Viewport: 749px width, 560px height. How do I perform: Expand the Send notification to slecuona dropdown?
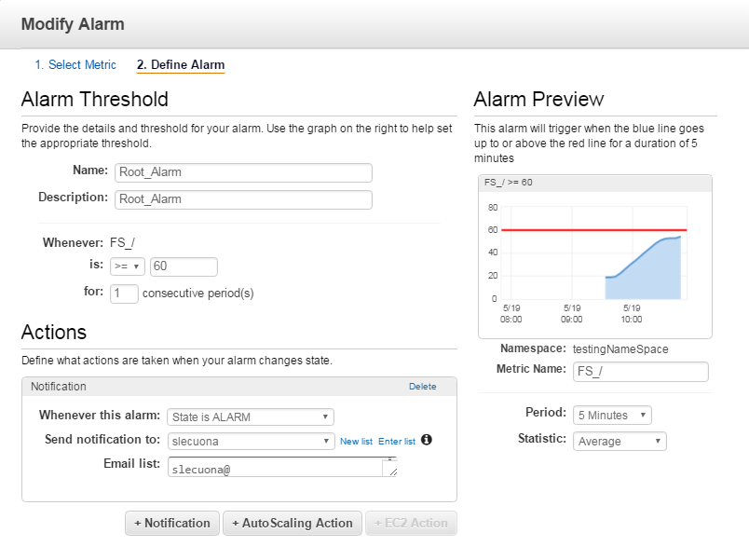point(251,441)
